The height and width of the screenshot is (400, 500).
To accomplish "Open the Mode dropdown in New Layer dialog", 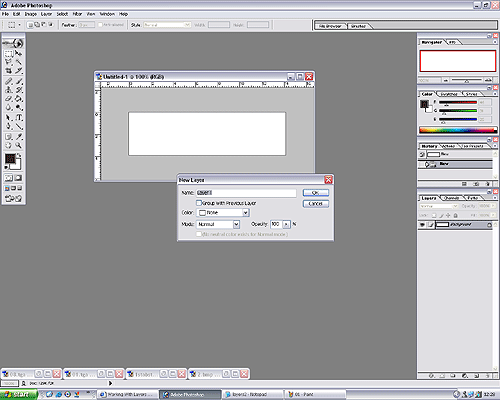I will (218, 224).
